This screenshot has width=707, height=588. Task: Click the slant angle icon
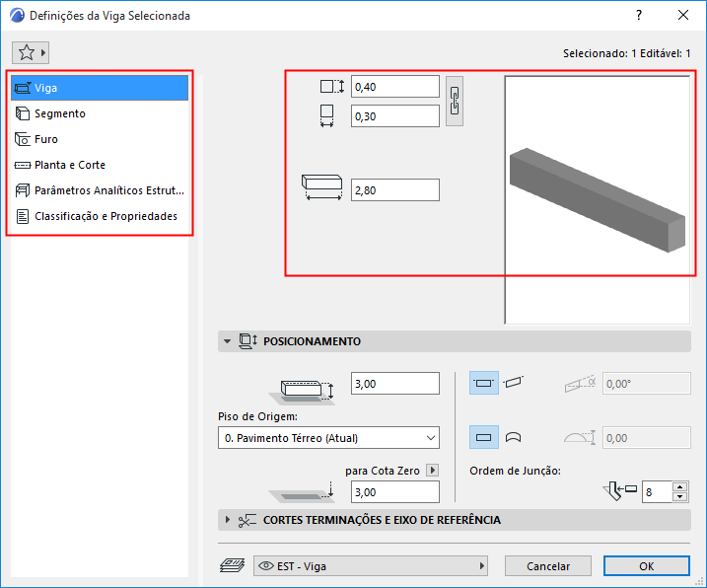[x=581, y=384]
